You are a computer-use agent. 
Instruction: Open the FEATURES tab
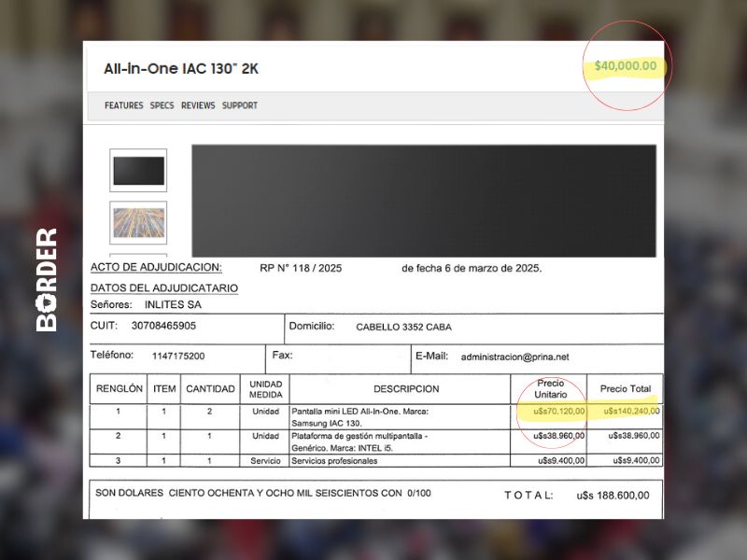coord(124,105)
